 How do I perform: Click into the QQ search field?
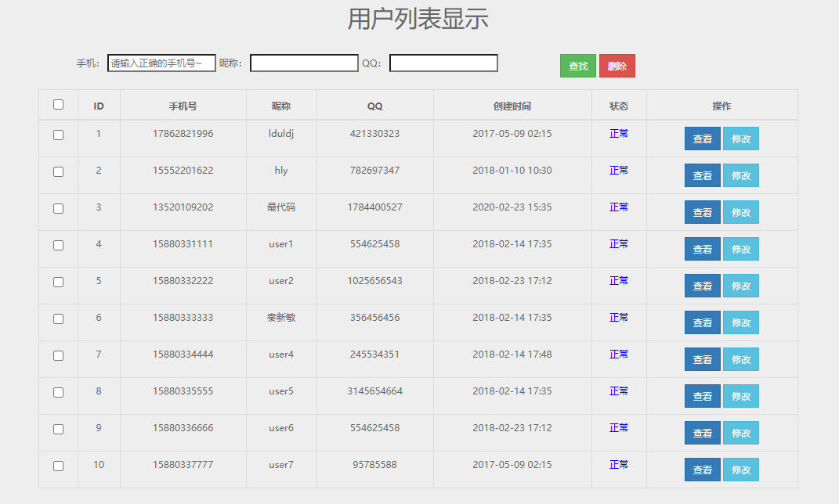point(443,63)
